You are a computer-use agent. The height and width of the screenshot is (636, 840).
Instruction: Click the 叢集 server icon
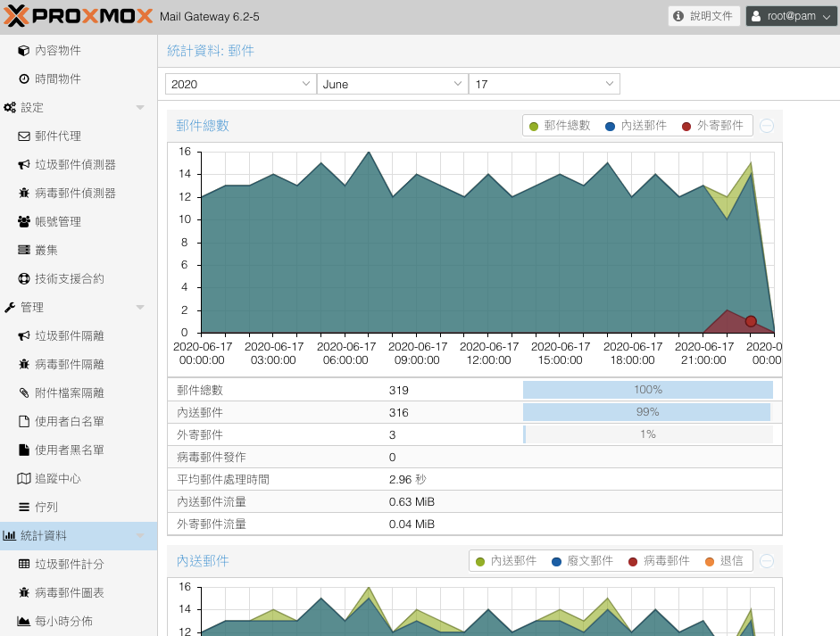pos(23,250)
